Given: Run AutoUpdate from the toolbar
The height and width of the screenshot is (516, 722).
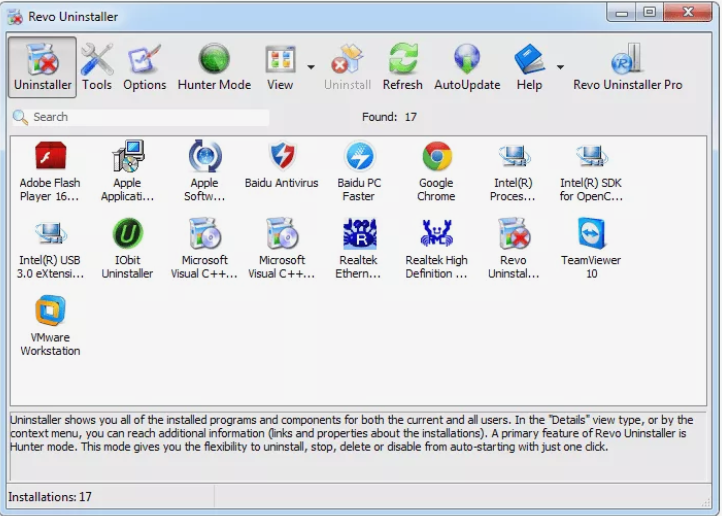Looking at the screenshot, I should (467, 67).
